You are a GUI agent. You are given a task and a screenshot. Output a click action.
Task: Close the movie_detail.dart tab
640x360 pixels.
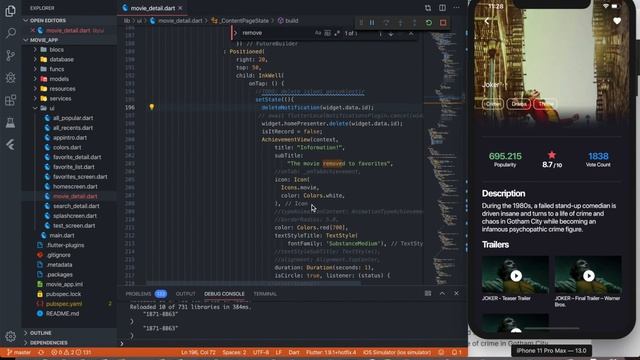180,8
